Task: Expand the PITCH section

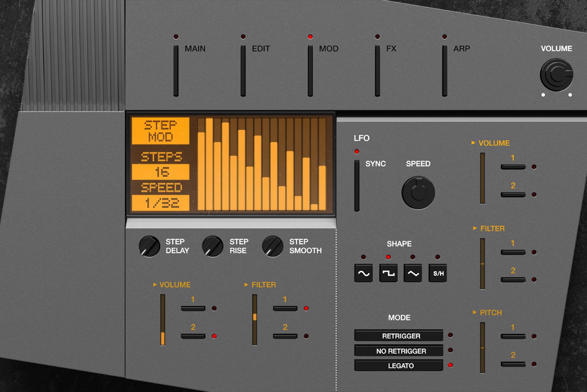Action: (x=488, y=313)
